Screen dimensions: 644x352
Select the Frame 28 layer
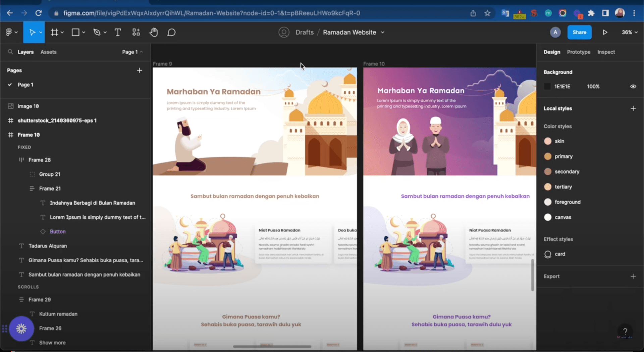40,160
